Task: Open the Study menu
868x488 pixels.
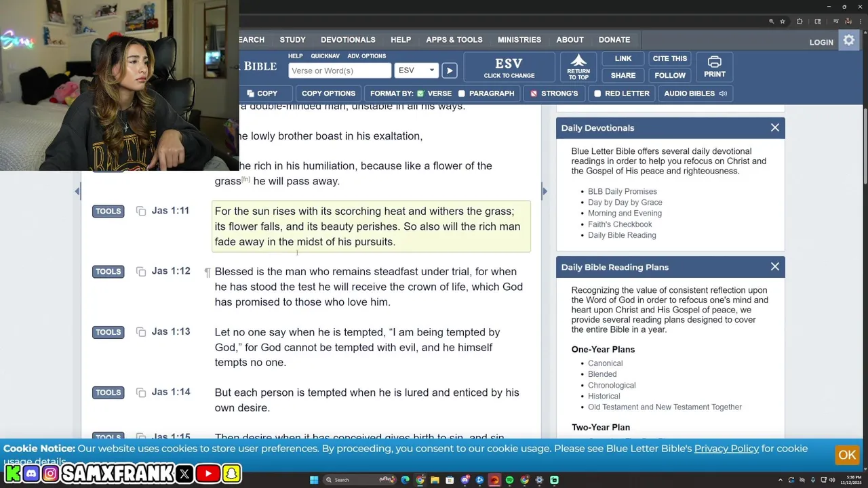Action: 293,40
